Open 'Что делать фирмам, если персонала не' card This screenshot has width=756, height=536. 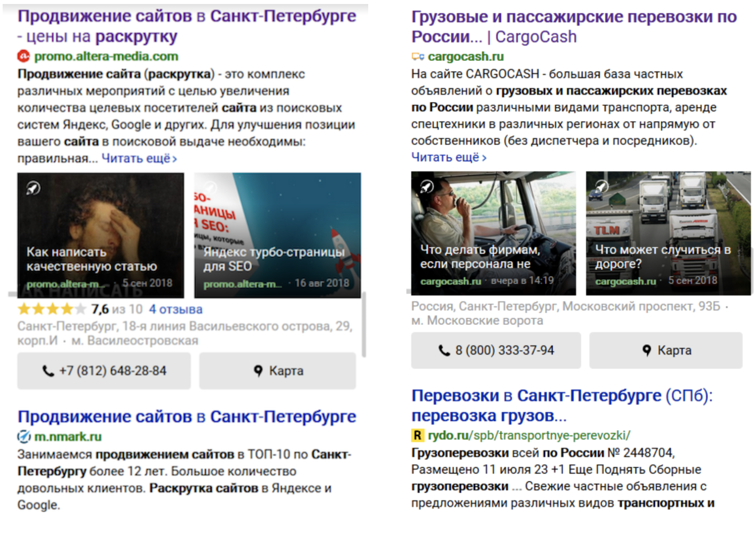coord(494,233)
